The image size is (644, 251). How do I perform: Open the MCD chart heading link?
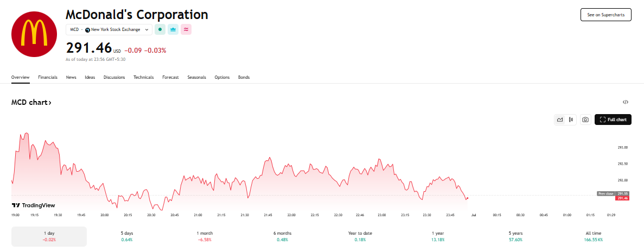[31, 103]
